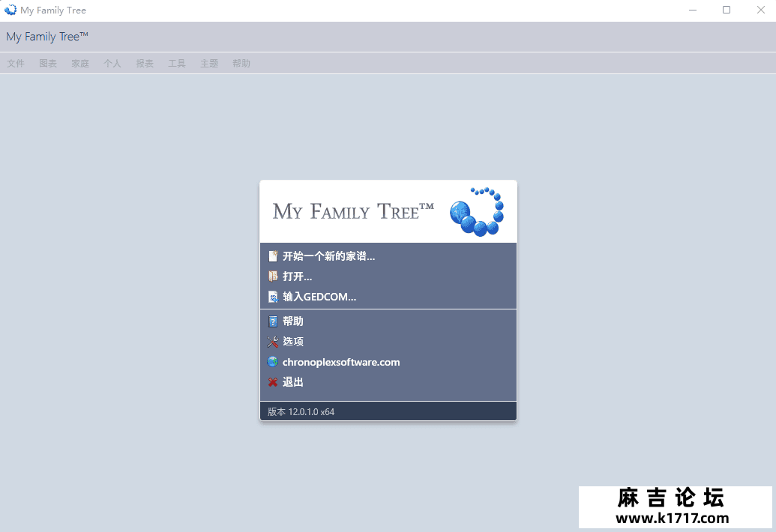Open the 帮助 menu in menu bar
The width and height of the screenshot is (776, 532).
241,63
